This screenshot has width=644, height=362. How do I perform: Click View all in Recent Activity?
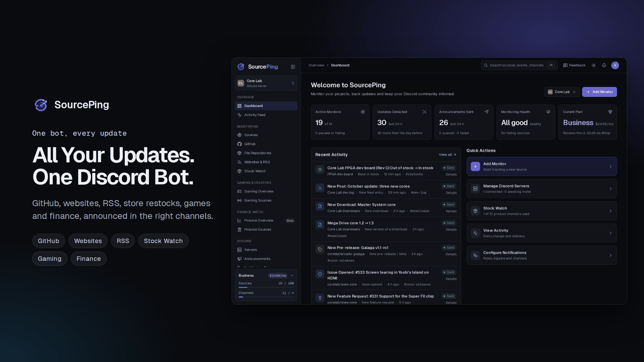(x=447, y=154)
